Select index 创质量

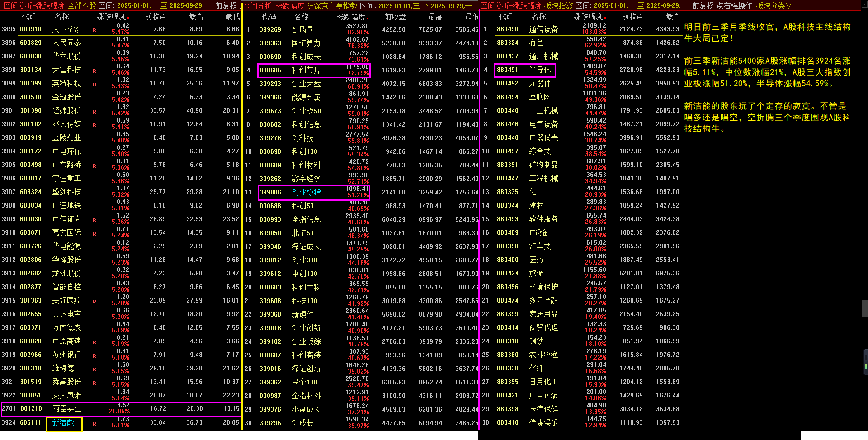point(302,29)
